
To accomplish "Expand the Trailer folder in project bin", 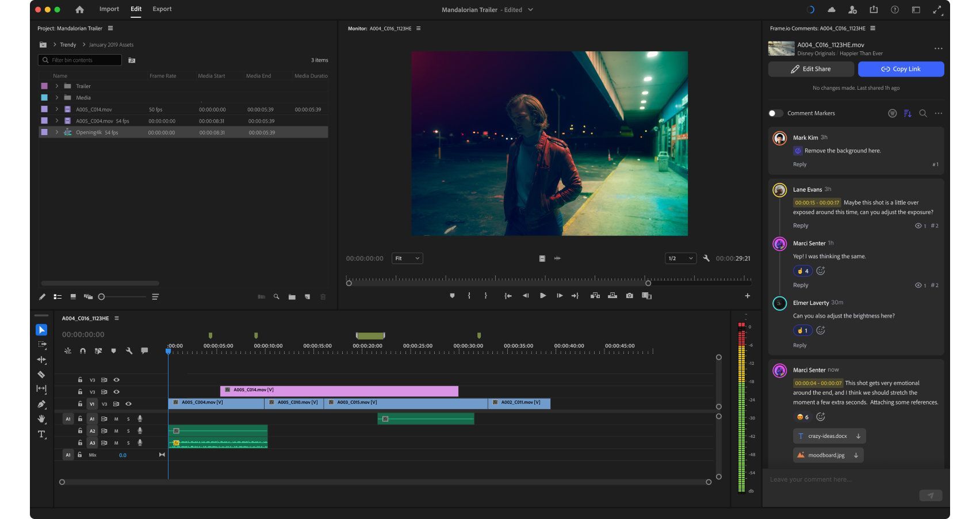I will tap(57, 86).
